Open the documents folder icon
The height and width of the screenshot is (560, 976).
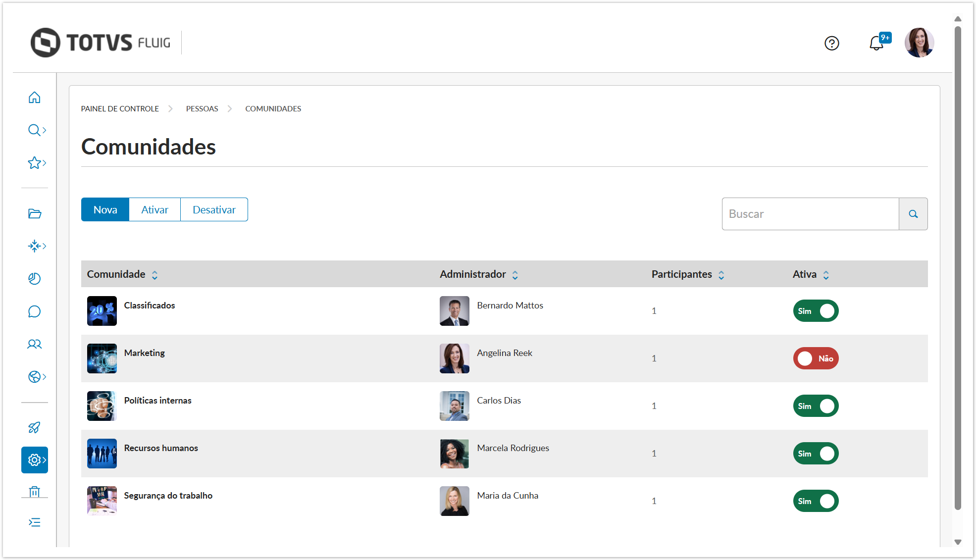pyautogui.click(x=34, y=213)
